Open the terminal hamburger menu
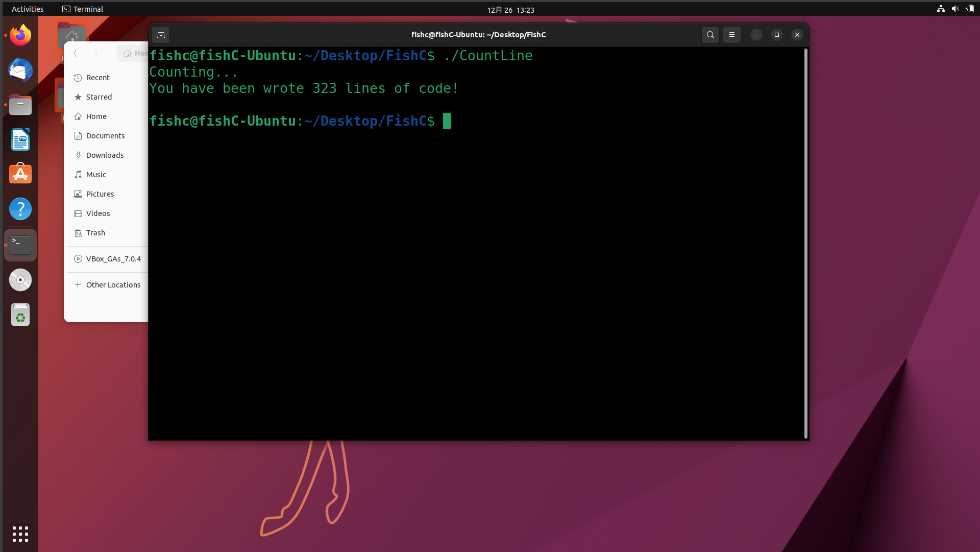Image resolution: width=980 pixels, height=552 pixels. (x=731, y=35)
